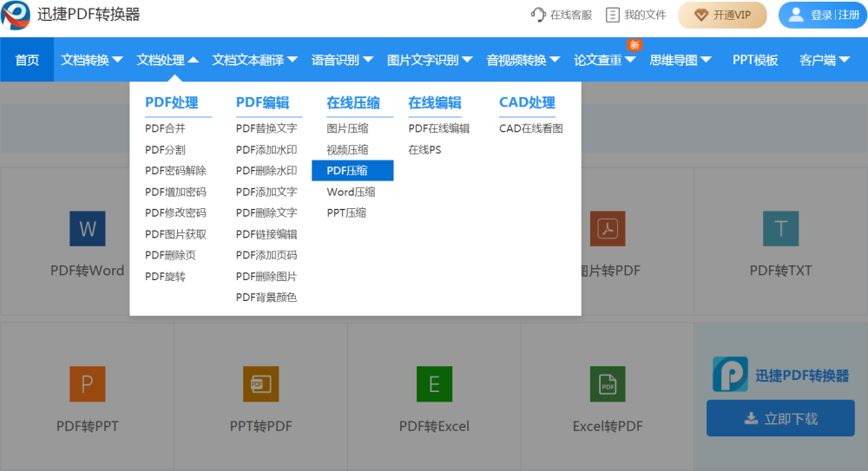Click the Excel转PDF icon
This screenshot has height=471, width=868.
[x=608, y=384]
